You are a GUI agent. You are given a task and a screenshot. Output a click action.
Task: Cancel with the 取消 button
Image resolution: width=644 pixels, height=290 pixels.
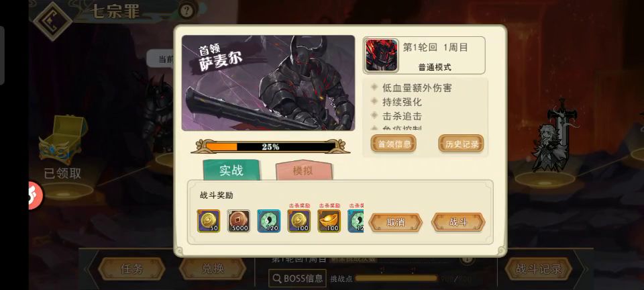(396, 222)
